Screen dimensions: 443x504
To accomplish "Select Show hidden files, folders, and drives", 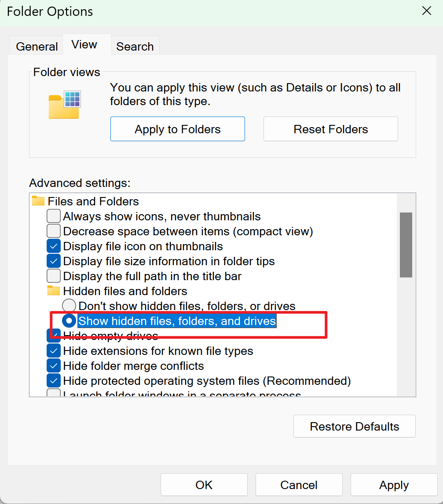I will [69, 321].
